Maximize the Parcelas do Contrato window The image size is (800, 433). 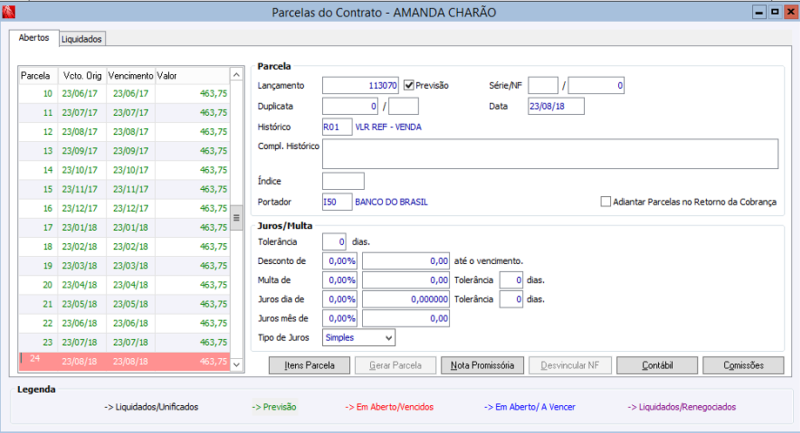pos(775,12)
